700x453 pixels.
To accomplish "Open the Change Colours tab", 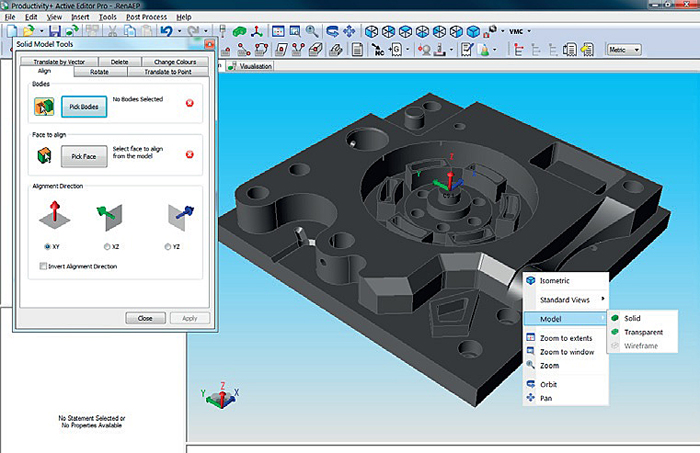I will (175, 62).
